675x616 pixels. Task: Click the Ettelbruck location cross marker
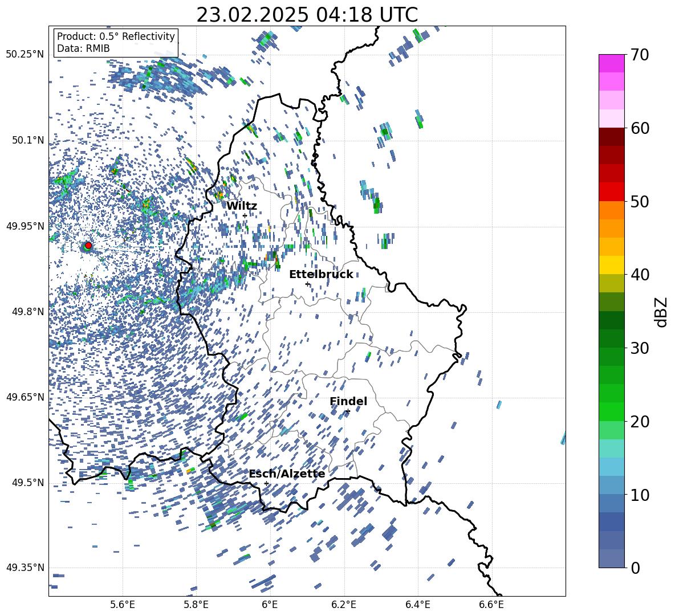pyautogui.click(x=307, y=284)
